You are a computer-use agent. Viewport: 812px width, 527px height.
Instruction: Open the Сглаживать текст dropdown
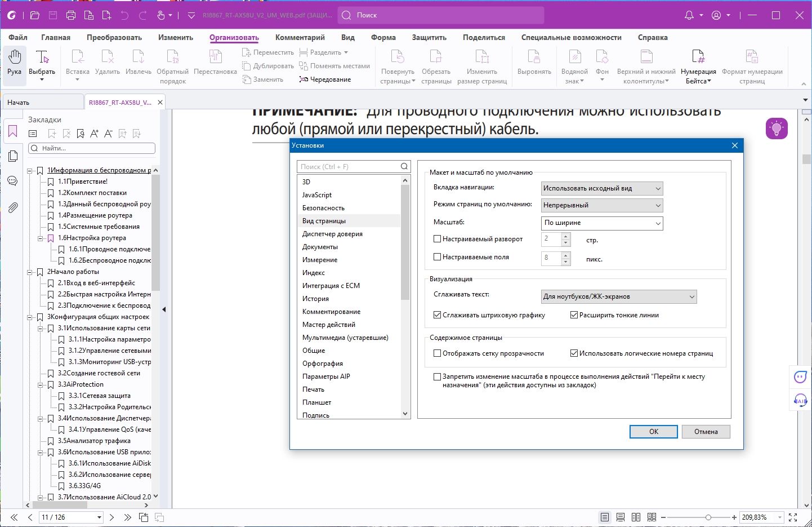coord(618,296)
